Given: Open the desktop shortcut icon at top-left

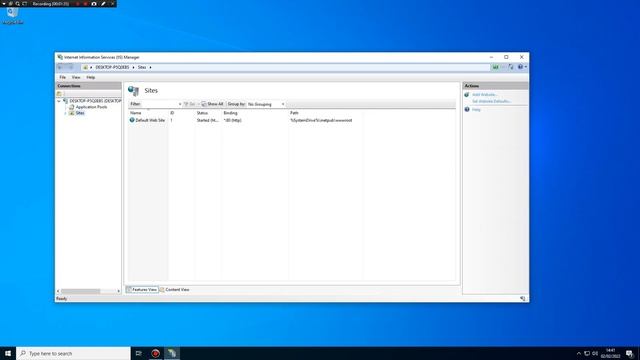Looking at the screenshot, I should (x=13, y=15).
